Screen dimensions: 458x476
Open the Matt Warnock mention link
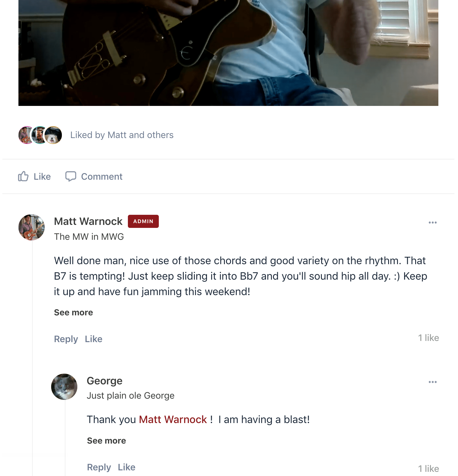pyautogui.click(x=173, y=419)
